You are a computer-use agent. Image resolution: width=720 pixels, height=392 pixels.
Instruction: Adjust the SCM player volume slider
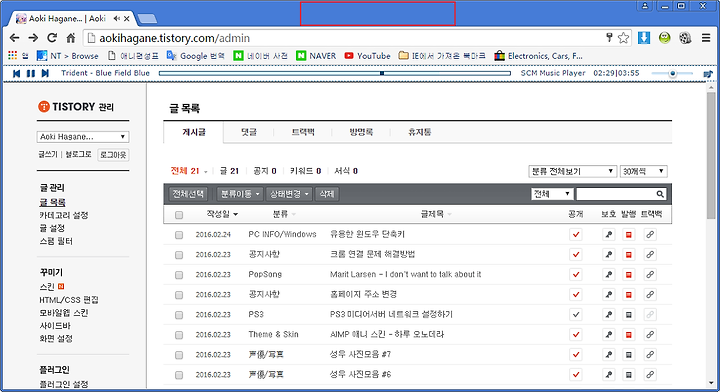[672, 73]
